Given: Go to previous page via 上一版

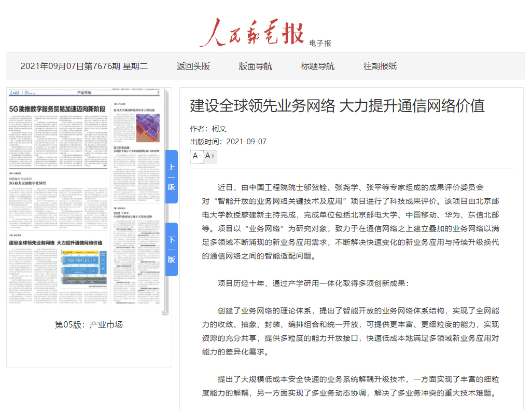Looking at the screenshot, I should (171, 176).
